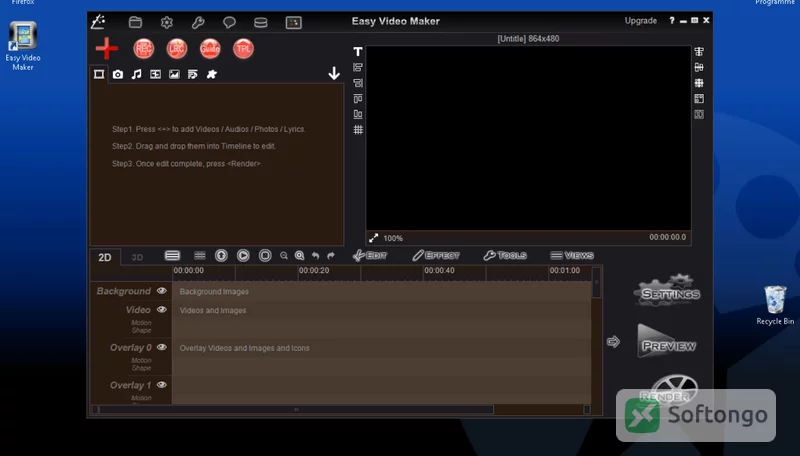The width and height of the screenshot is (800, 456).
Task: Click the speech bubble icon in title bar
Action: (229, 22)
